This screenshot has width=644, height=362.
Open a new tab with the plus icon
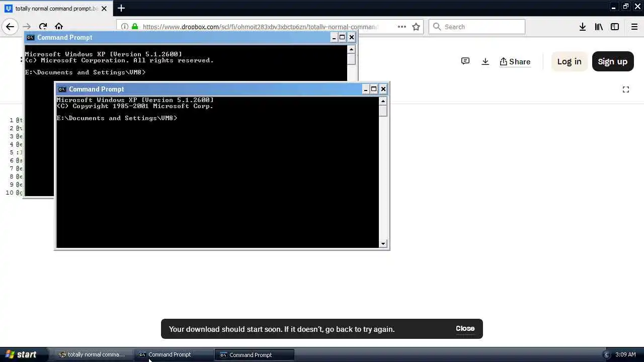click(x=121, y=8)
